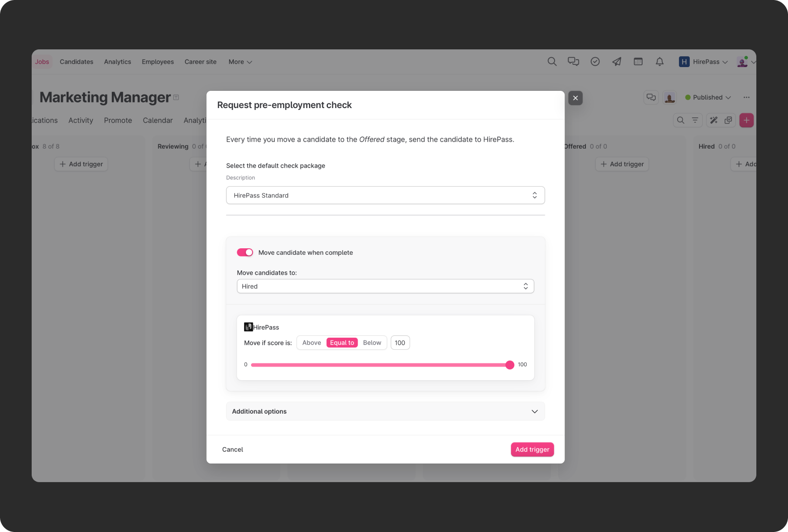Image resolution: width=788 pixels, height=532 pixels.
Task: Go to the Jobs tab
Action: pos(42,62)
